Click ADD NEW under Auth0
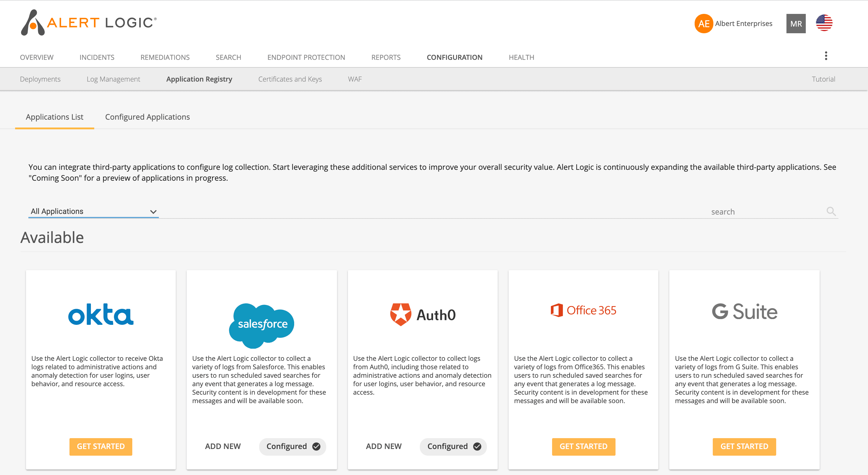The width and height of the screenshot is (868, 475). [384, 446]
